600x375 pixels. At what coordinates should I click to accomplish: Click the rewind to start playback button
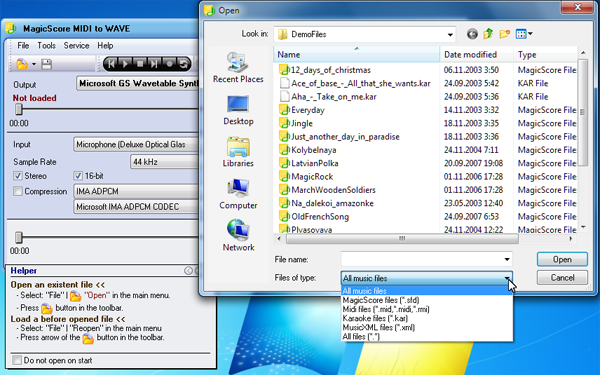point(111,64)
